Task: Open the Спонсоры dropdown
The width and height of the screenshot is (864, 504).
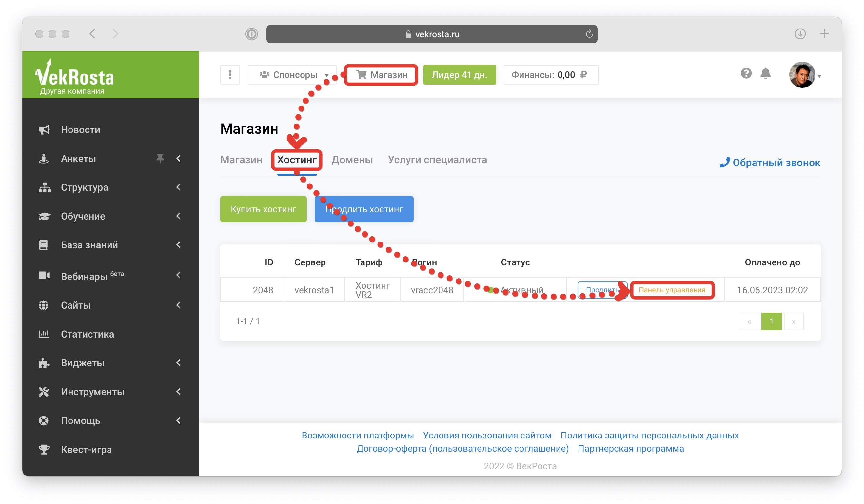Action: point(292,75)
